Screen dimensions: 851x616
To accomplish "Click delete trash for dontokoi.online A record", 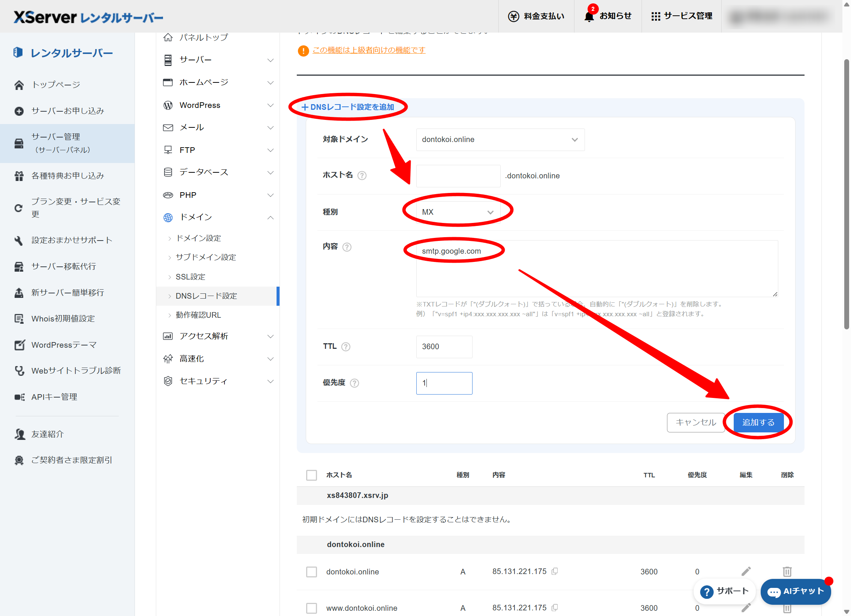I will point(787,571).
